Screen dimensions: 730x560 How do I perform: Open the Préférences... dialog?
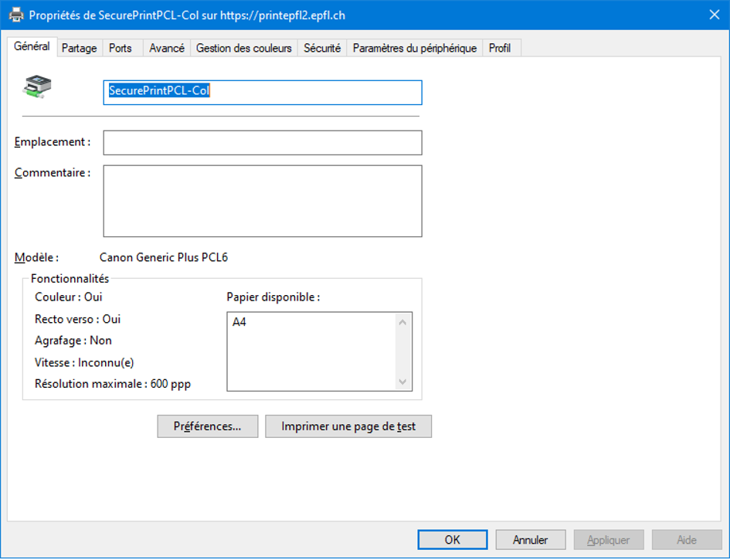(207, 426)
